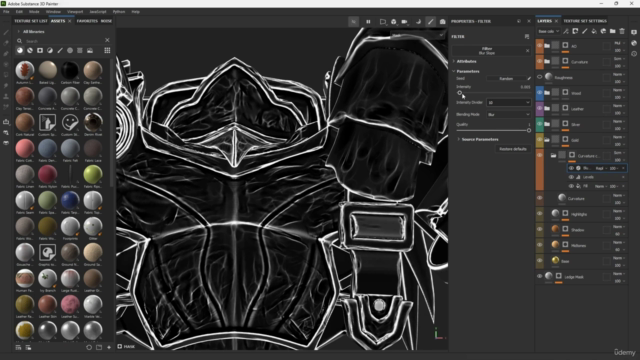Add a folder using Layers toolbar folder icon

coord(613,31)
